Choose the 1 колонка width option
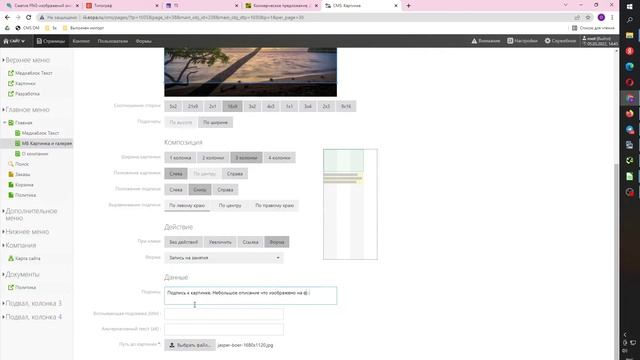 coord(180,158)
